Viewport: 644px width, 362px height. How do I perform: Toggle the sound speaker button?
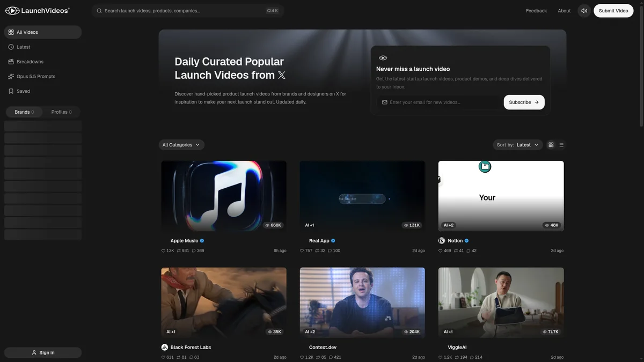[584, 11]
